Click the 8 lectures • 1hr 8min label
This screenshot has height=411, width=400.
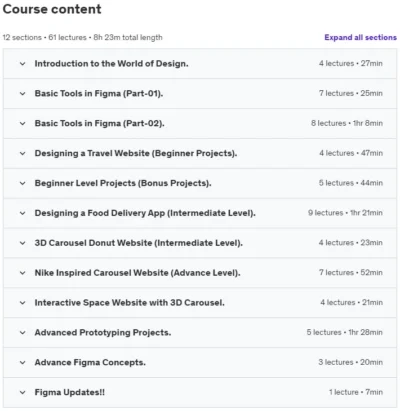(347, 123)
